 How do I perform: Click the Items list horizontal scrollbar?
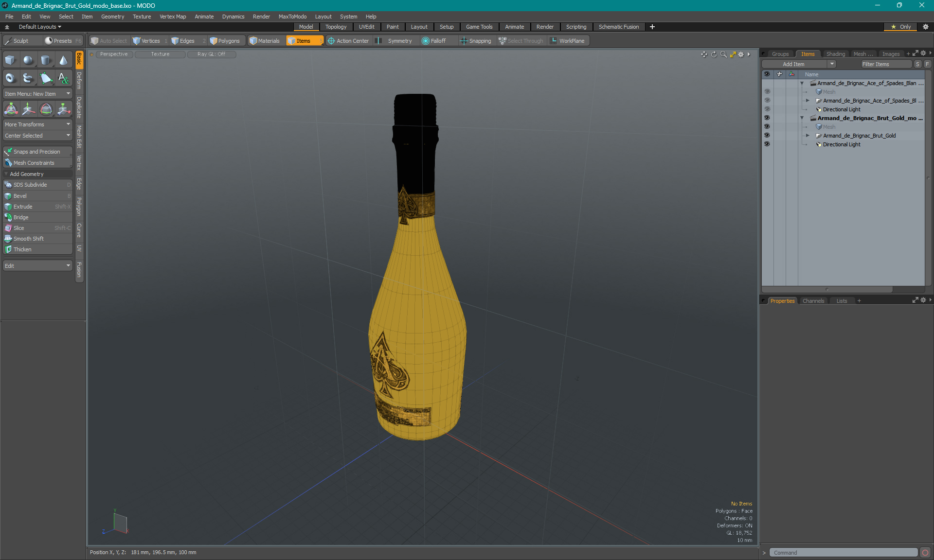(x=827, y=289)
